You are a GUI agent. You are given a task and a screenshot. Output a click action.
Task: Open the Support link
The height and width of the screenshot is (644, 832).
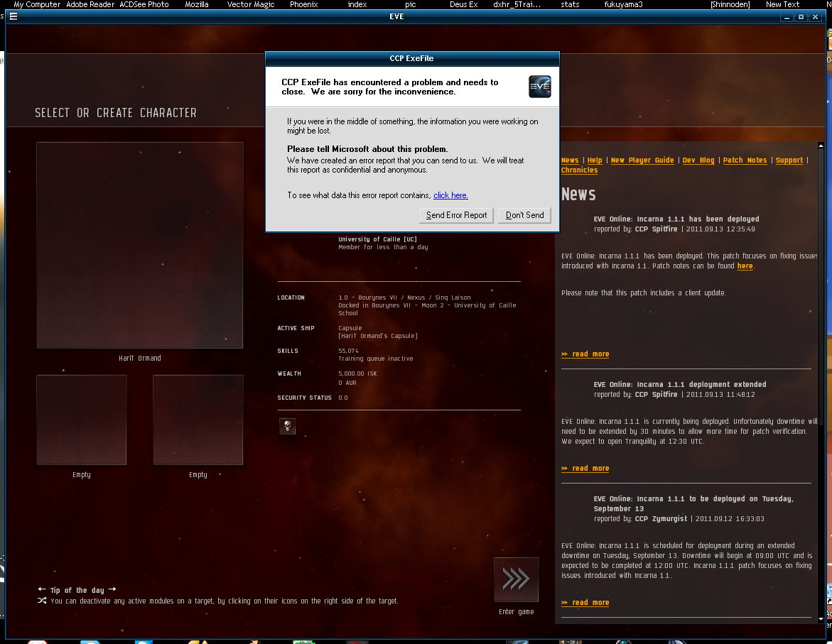[789, 160]
